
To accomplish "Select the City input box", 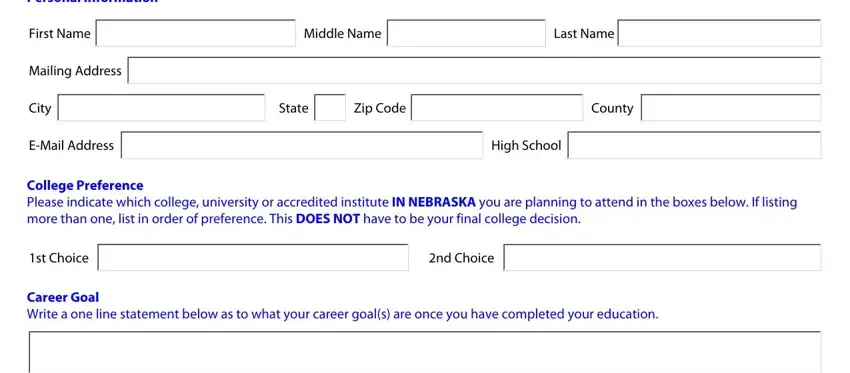I will point(162,108).
